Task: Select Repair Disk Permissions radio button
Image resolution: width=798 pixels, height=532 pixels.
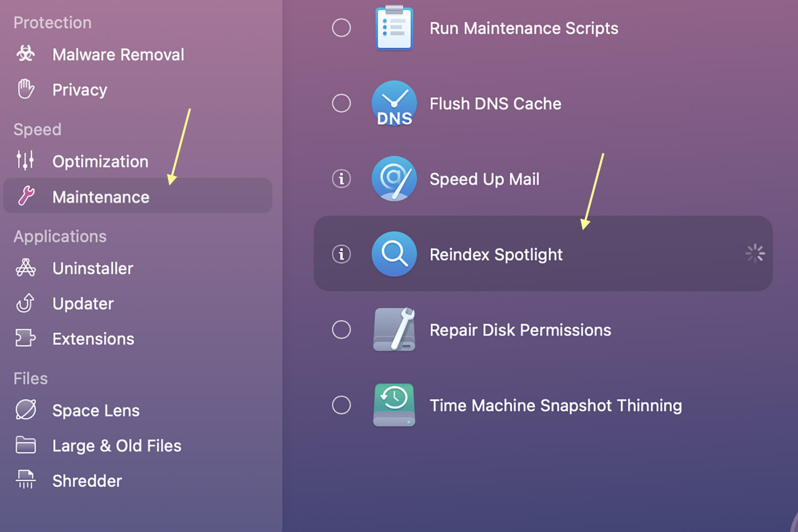Action: pyautogui.click(x=342, y=330)
